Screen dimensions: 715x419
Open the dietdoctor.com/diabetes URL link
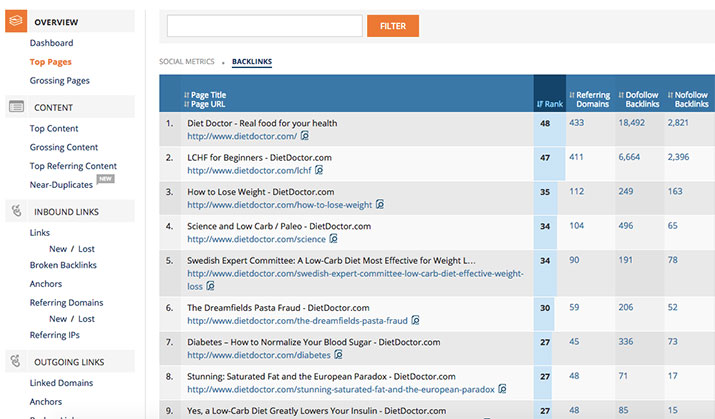tap(259, 355)
